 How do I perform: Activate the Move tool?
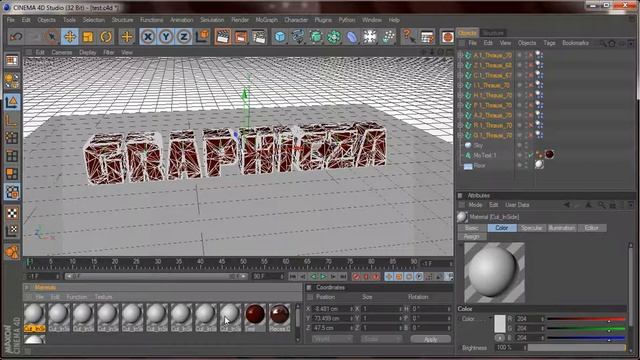[70, 37]
